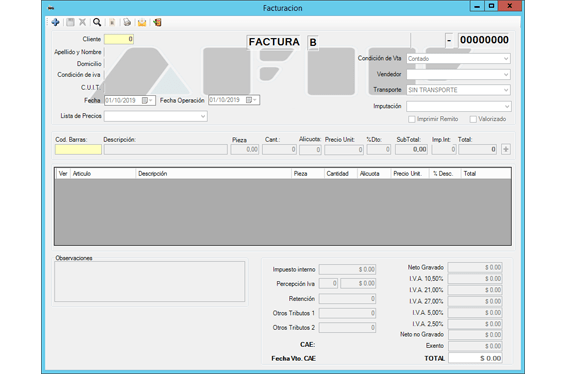The height and width of the screenshot is (375, 563).
Task: Expand the Imputación dropdown
Action: click(506, 106)
